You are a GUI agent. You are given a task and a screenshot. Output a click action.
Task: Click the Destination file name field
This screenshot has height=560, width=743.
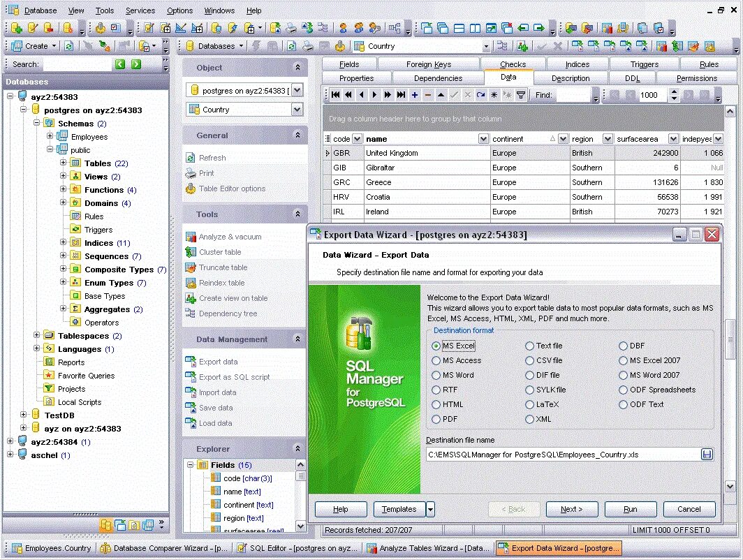click(564, 455)
